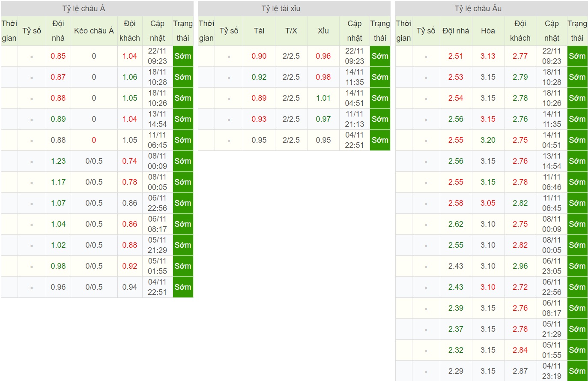The width and height of the screenshot is (588, 381).
Task: Select away odds 2.84 in European table
Action: click(520, 350)
